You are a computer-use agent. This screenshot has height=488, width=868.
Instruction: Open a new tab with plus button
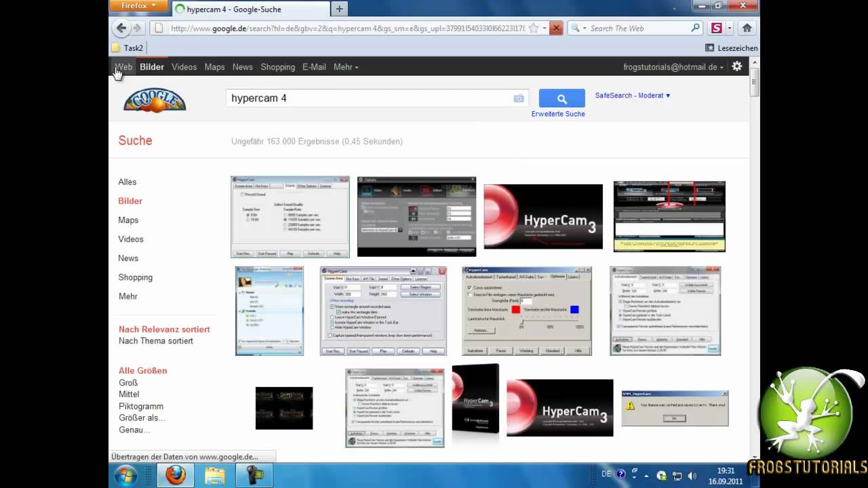[x=339, y=9]
